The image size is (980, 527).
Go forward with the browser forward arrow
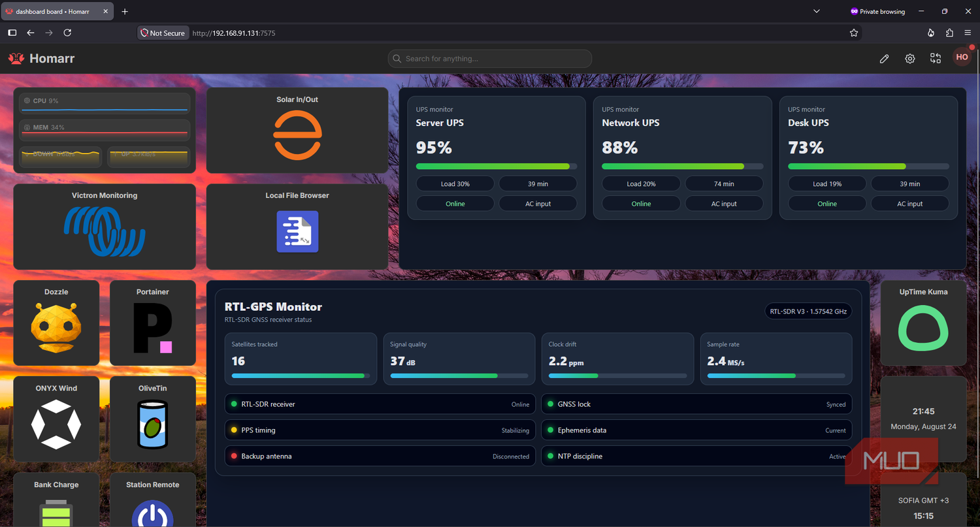[x=49, y=33]
